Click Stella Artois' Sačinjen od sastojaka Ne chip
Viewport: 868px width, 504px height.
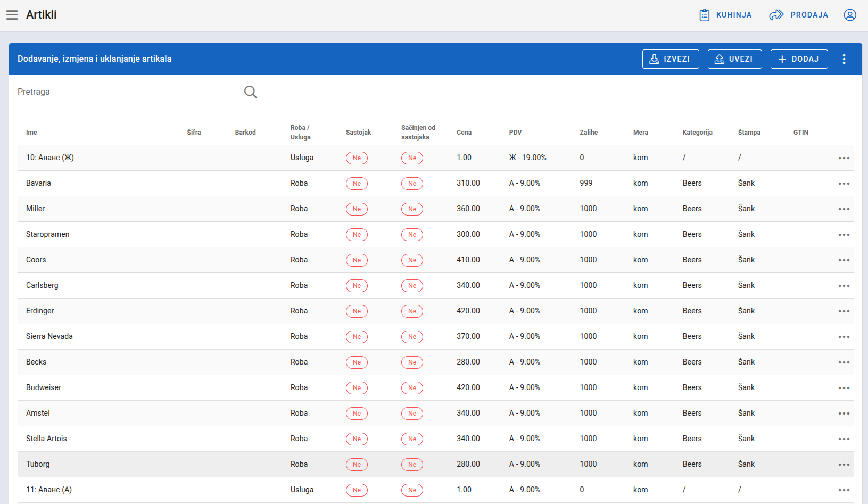(x=412, y=439)
